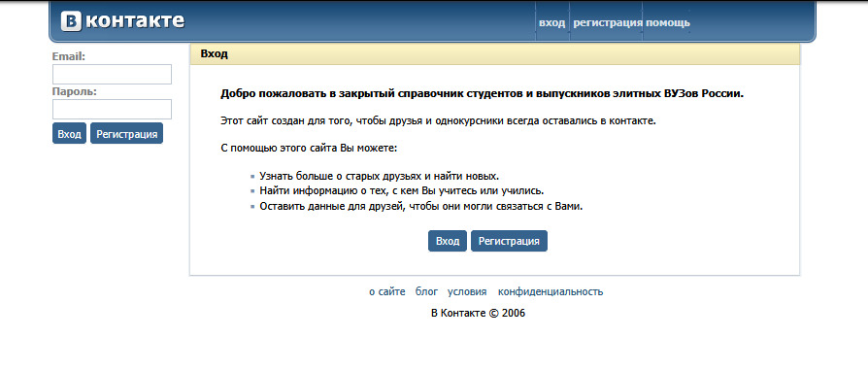Image resolution: width=868 pixels, height=371 pixels.
Task: Open the блог footer link
Action: (427, 291)
